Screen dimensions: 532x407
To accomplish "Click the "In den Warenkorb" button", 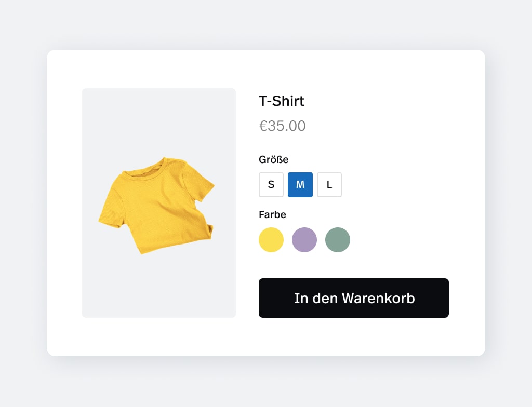I will coord(354,298).
